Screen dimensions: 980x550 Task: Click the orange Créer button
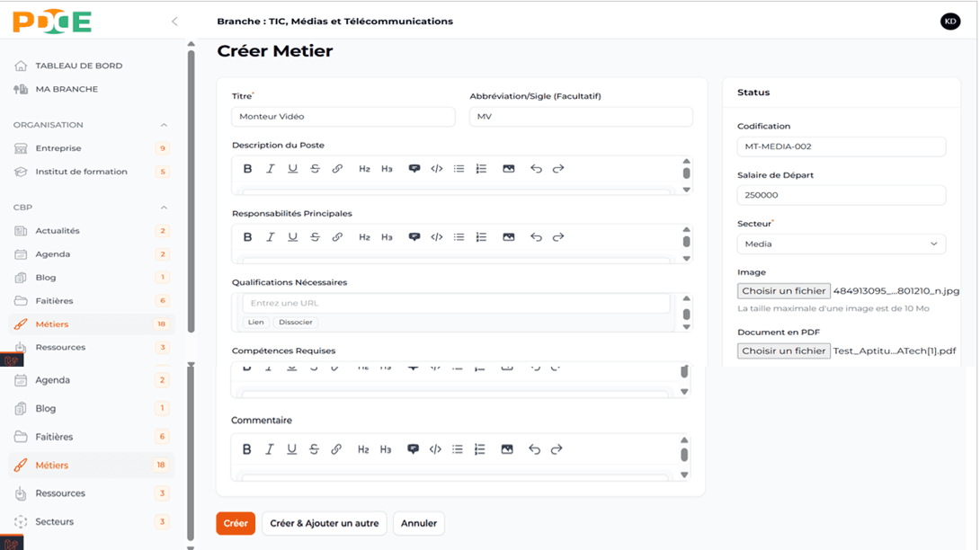(x=236, y=523)
